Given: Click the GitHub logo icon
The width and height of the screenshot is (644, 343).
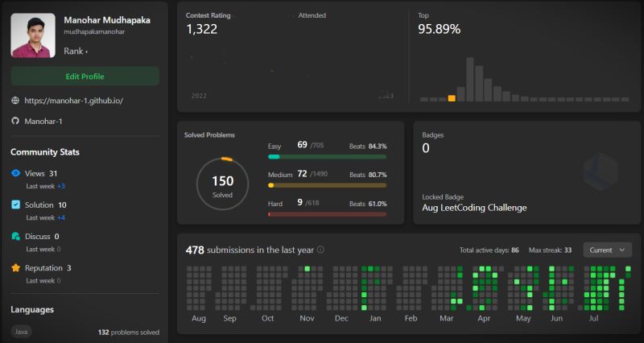Looking at the screenshot, I should pos(15,121).
